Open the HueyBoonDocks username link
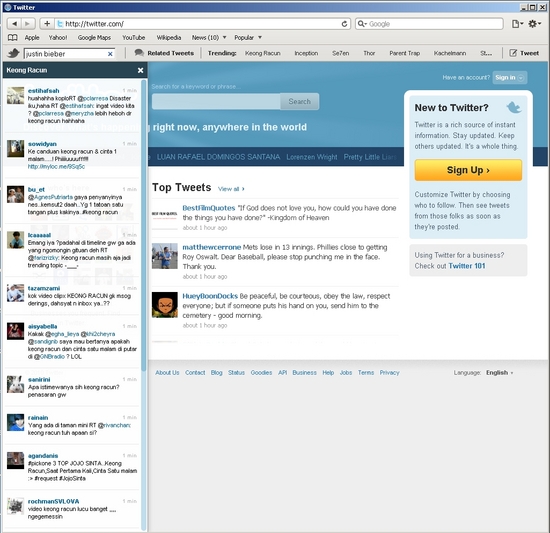 pyautogui.click(x=210, y=296)
